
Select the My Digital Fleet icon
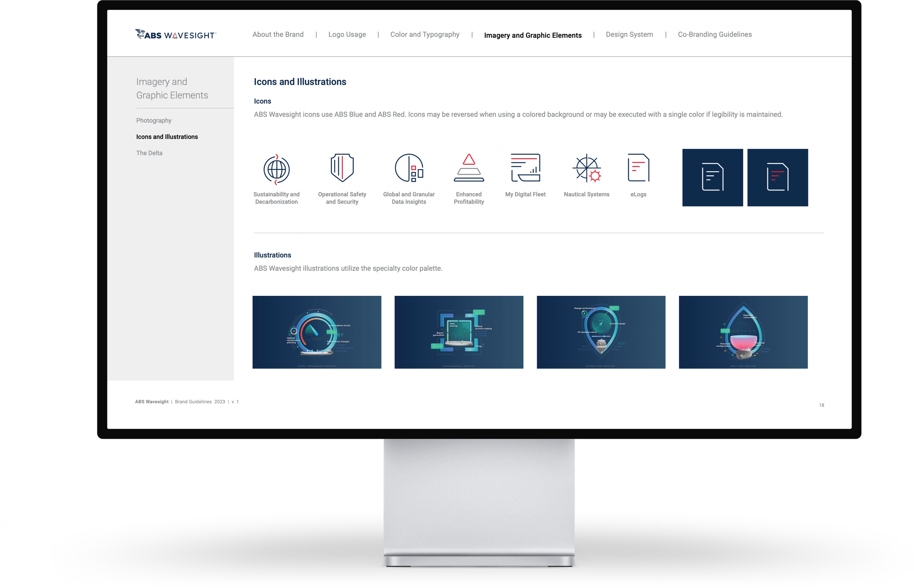coord(525,167)
